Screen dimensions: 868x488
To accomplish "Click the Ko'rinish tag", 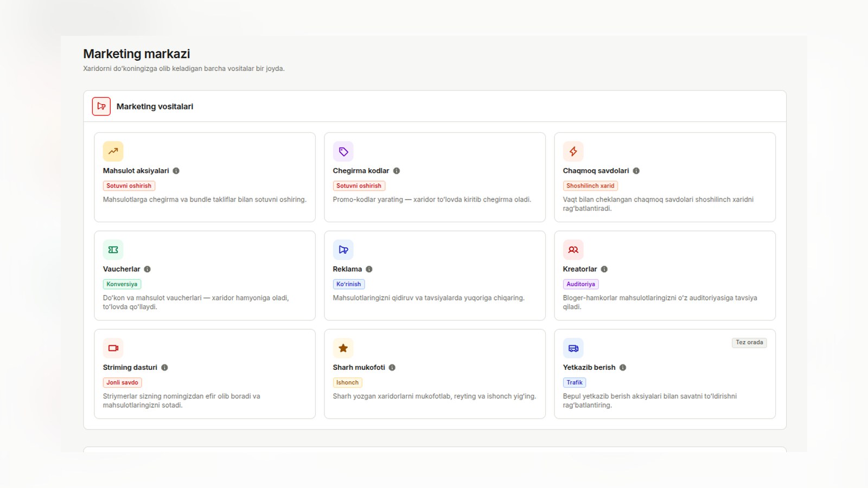I will pyautogui.click(x=348, y=284).
